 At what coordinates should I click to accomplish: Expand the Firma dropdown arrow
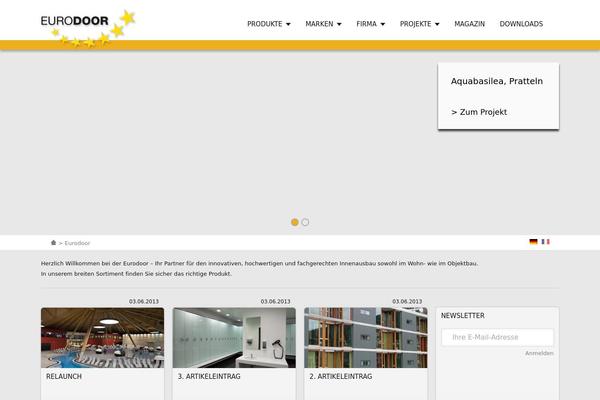(x=383, y=24)
